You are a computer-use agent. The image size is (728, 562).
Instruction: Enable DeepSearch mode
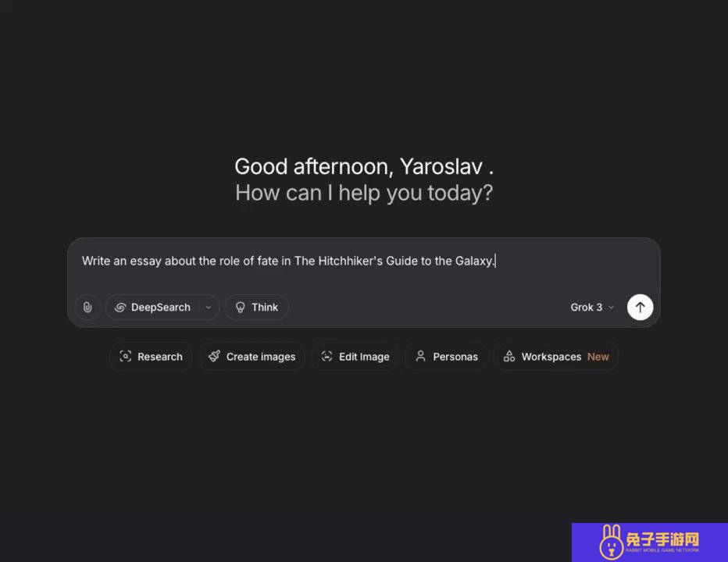point(152,308)
